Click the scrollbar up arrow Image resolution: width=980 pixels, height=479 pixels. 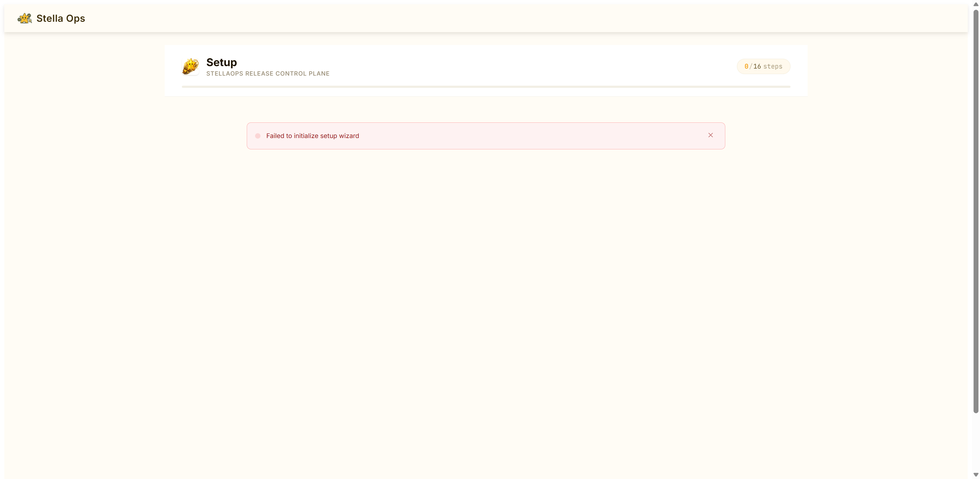pyautogui.click(x=975, y=4)
